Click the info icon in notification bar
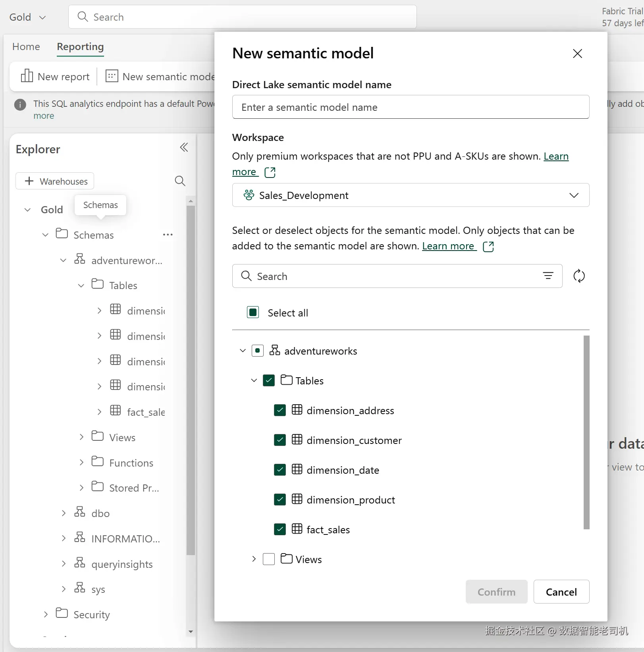Image resolution: width=644 pixels, height=652 pixels. click(20, 105)
